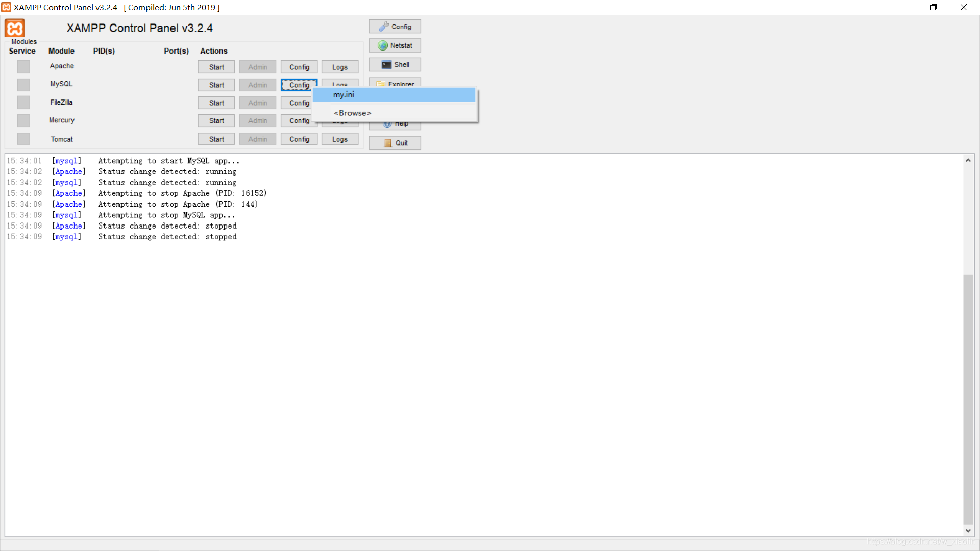Viewport: 980px width, 551px height.
Task: Click the Port(s) column header
Action: click(x=176, y=51)
